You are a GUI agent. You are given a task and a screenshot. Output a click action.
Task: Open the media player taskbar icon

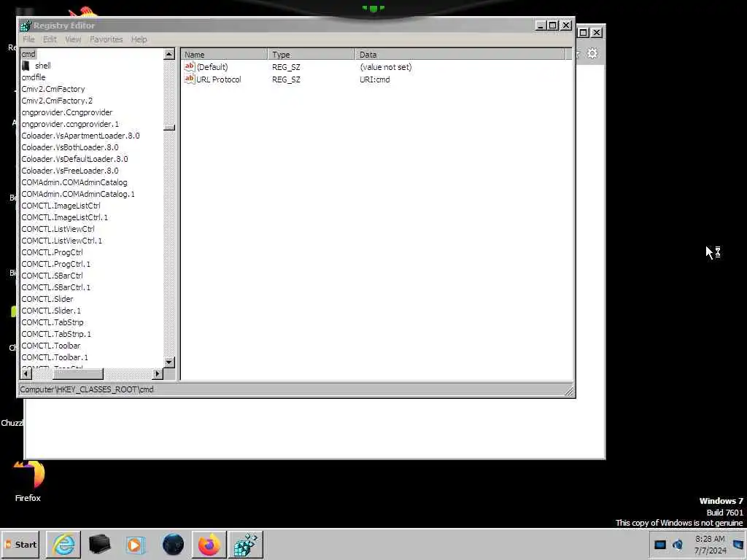pos(135,544)
